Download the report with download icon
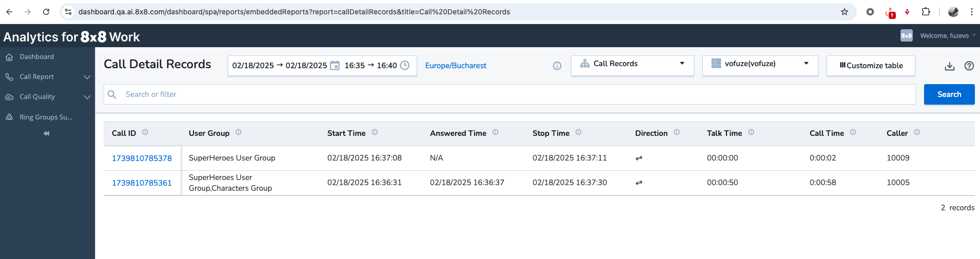 [x=950, y=66]
